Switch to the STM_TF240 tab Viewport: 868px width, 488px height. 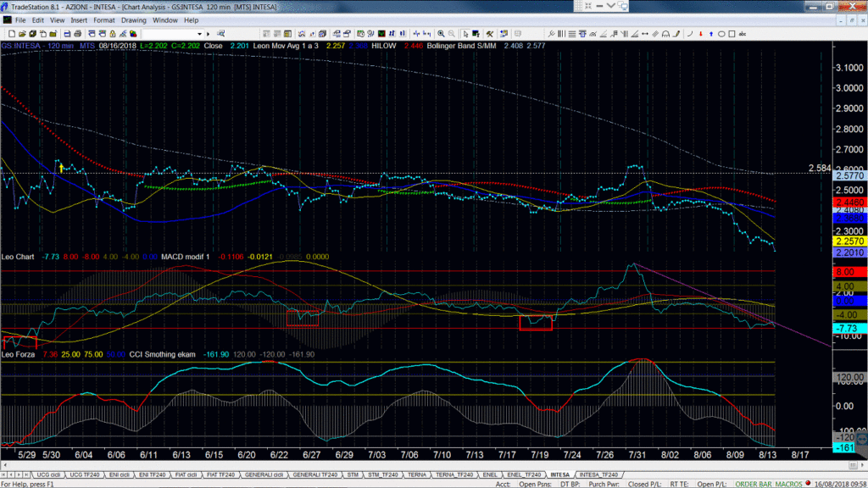[383, 474]
